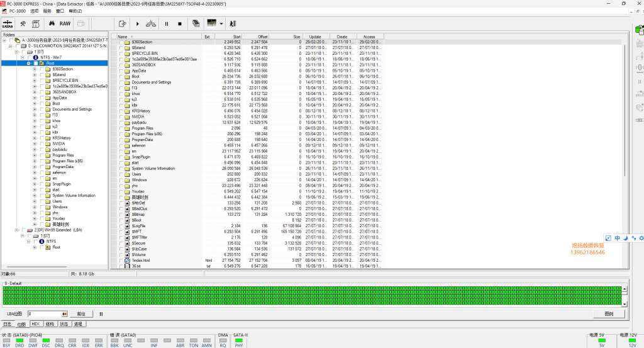The height and width of the screenshot is (348, 644).
Task: Click the flag icon inside LBA field
Action: [65, 314]
